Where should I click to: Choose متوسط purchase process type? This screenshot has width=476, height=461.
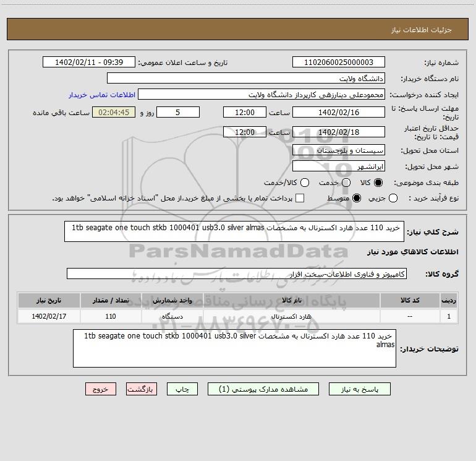pyautogui.click(x=357, y=198)
